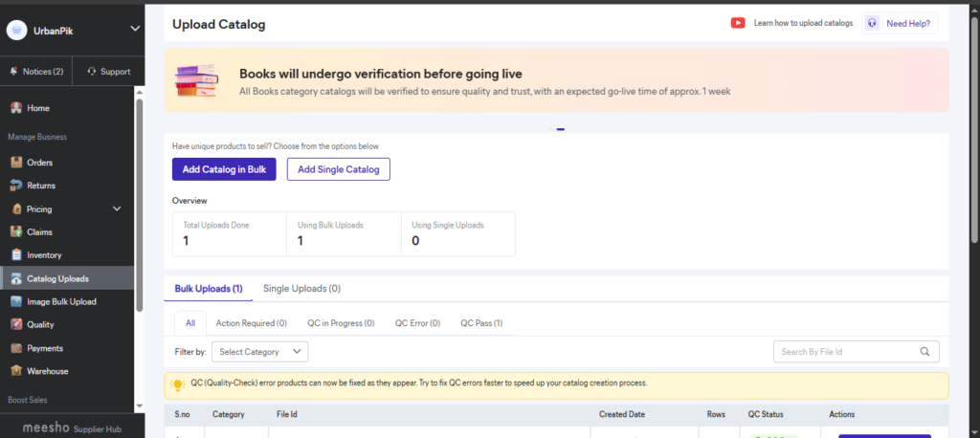This screenshot has height=438, width=980.
Task: Click the Image Bulk Upload icon
Action: [16, 302]
